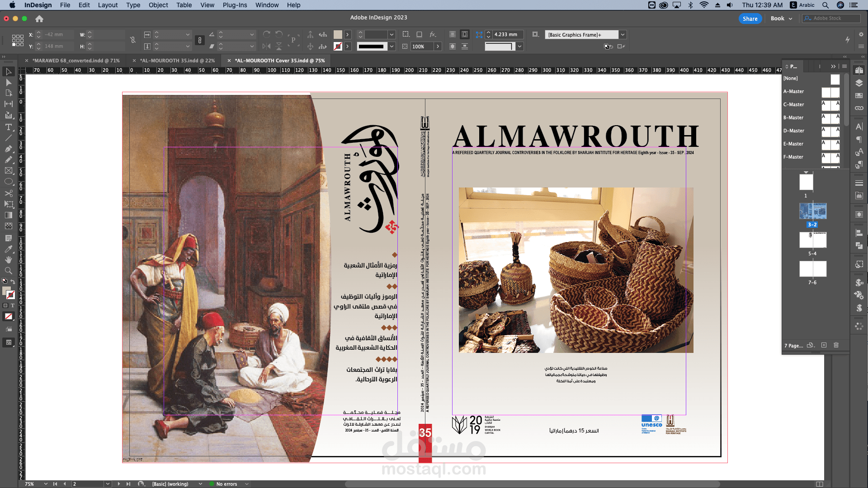Select the Type tool in the toolbox

tap(9, 127)
